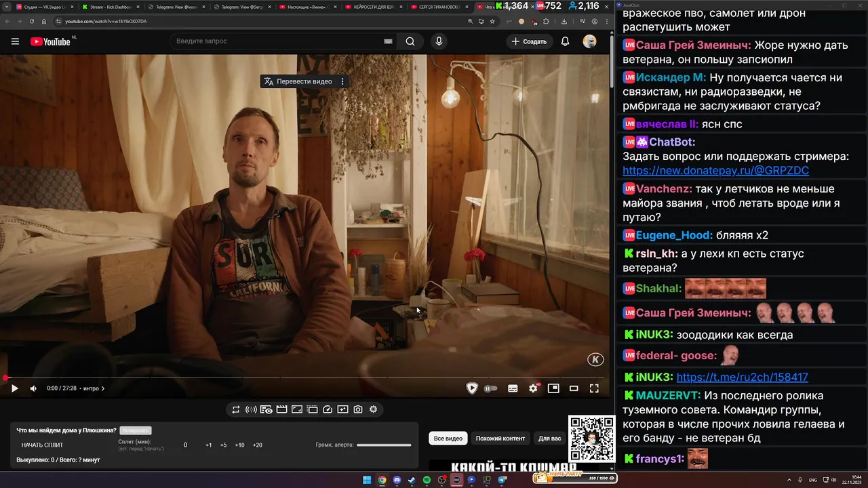Add +1 minute to split
Screen dimensions: 868x488
pos(208,445)
